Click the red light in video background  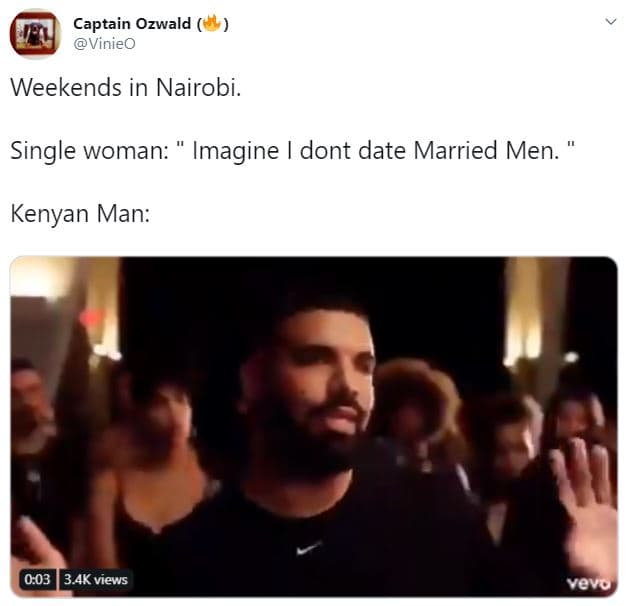point(92,319)
